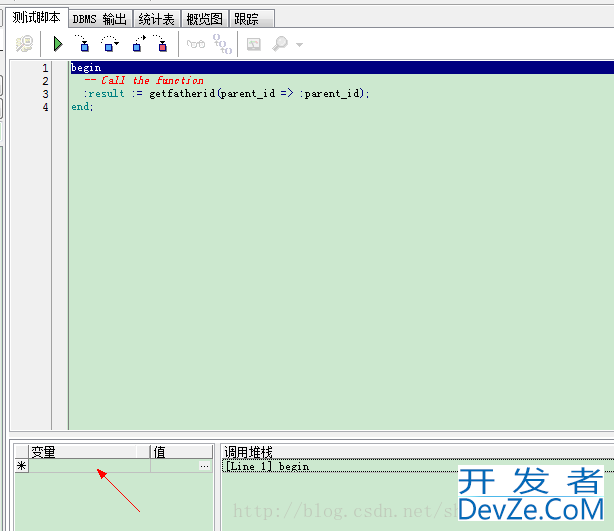Click the empty variable name cell

pyautogui.click(x=89, y=466)
